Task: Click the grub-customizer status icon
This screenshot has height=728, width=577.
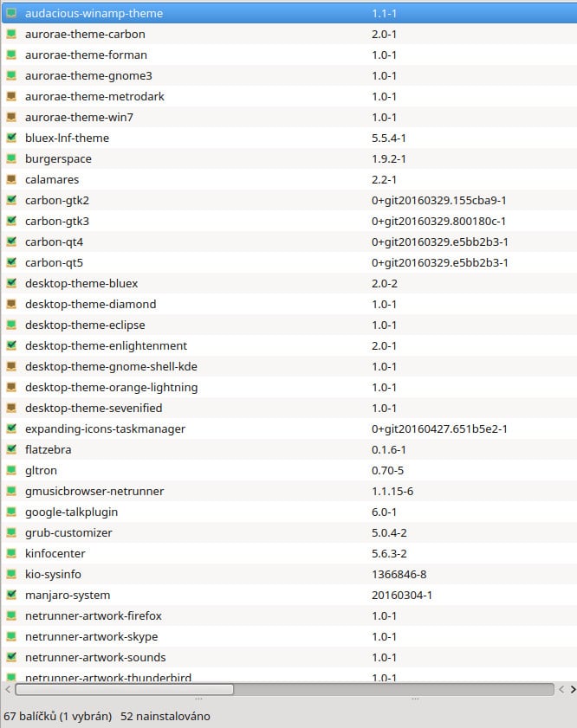Action: point(11,532)
